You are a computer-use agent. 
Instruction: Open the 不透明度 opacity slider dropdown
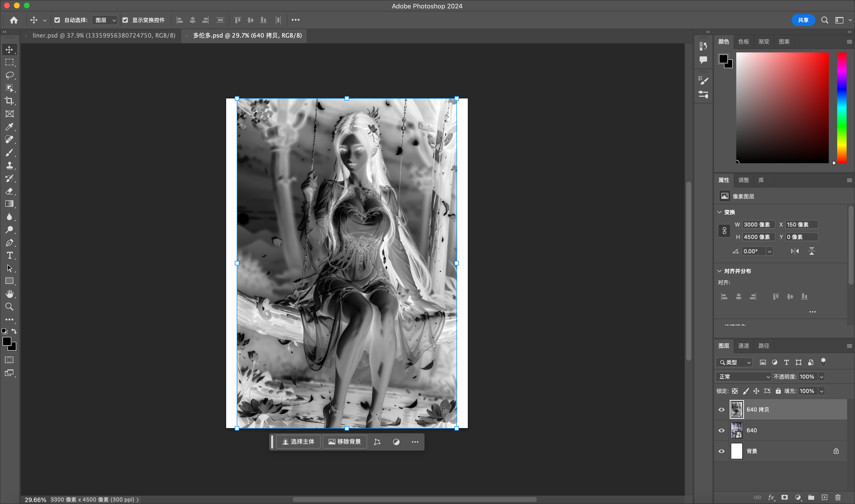[x=821, y=377]
